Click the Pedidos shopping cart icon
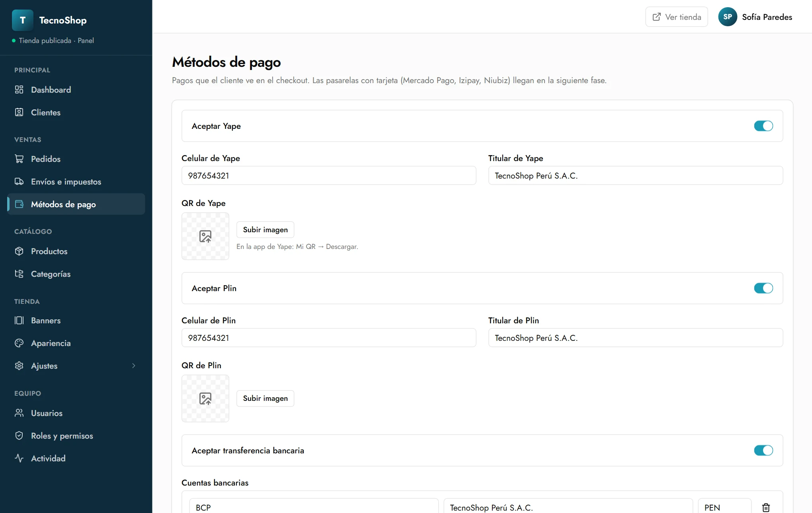Viewport: 812px width, 513px height. [19, 159]
